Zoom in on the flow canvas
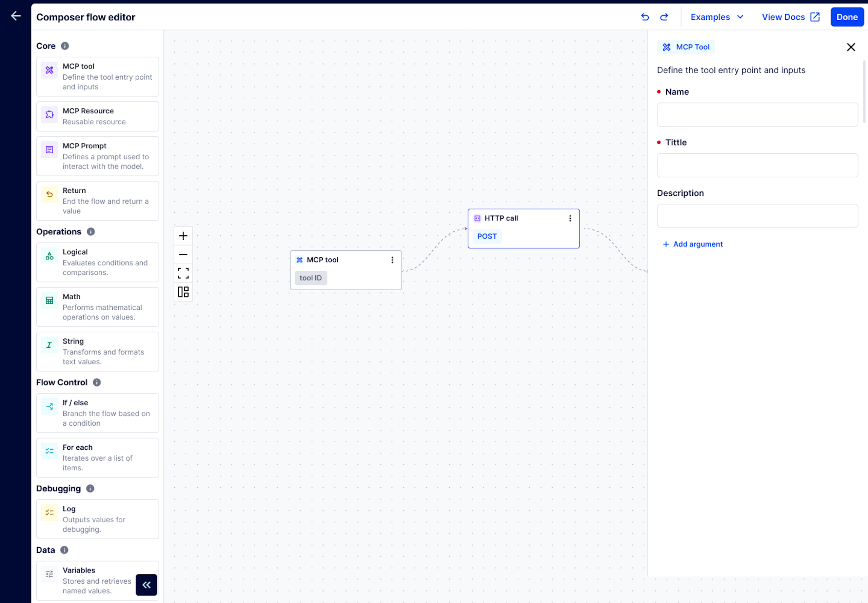 [183, 236]
